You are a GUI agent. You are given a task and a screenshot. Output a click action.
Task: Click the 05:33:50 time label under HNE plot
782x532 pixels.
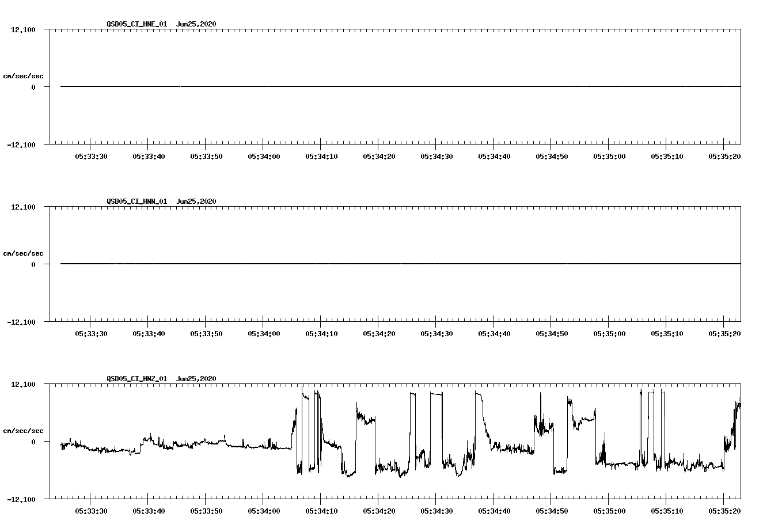[x=206, y=157]
